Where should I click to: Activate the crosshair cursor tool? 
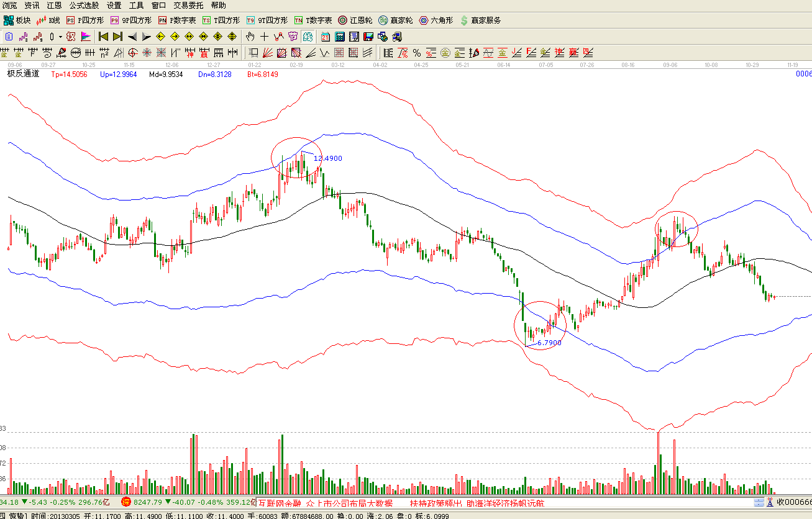[265, 37]
